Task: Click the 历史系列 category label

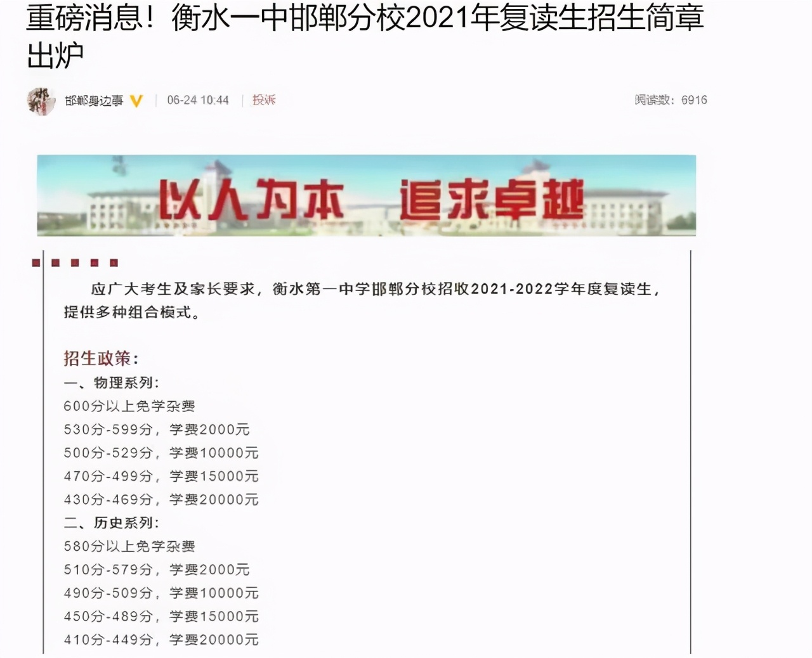Action: [112, 524]
